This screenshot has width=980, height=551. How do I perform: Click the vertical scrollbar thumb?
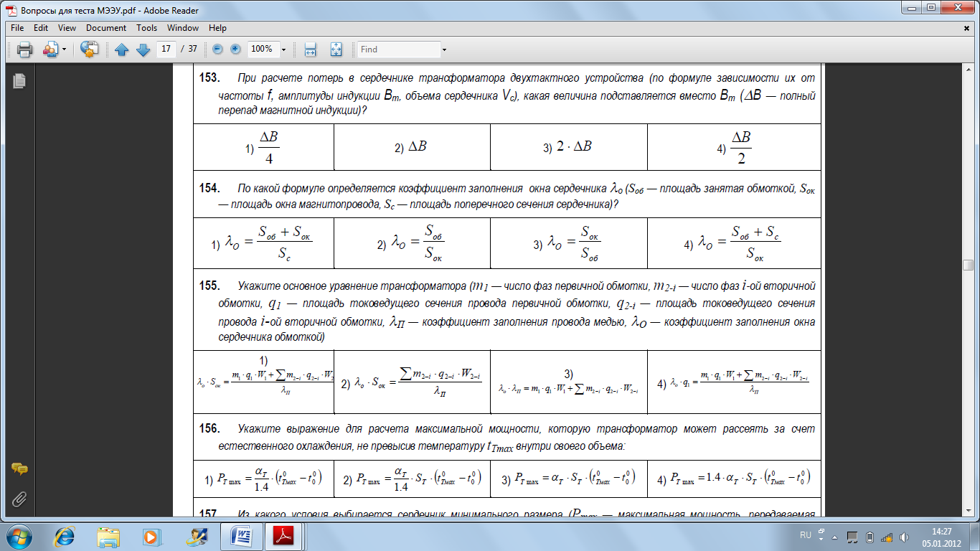tap(968, 265)
